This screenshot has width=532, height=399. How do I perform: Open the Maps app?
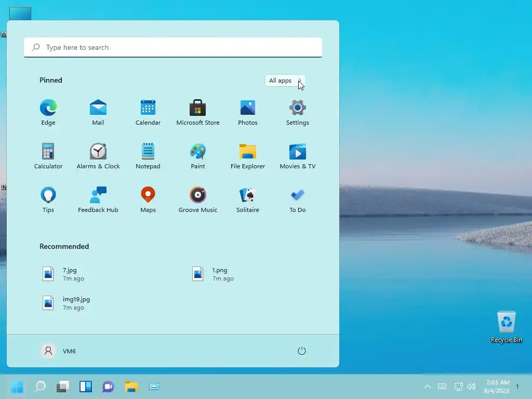pyautogui.click(x=148, y=200)
